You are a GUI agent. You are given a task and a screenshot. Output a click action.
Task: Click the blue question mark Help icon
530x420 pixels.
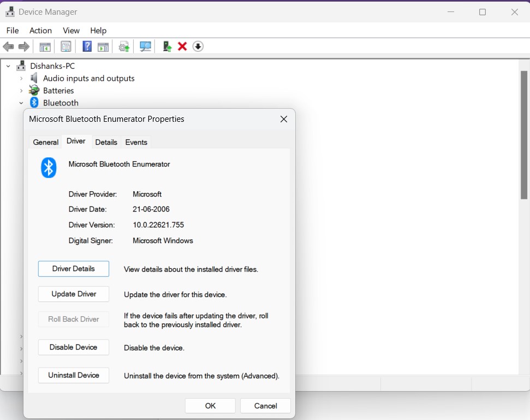[x=87, y=47]
